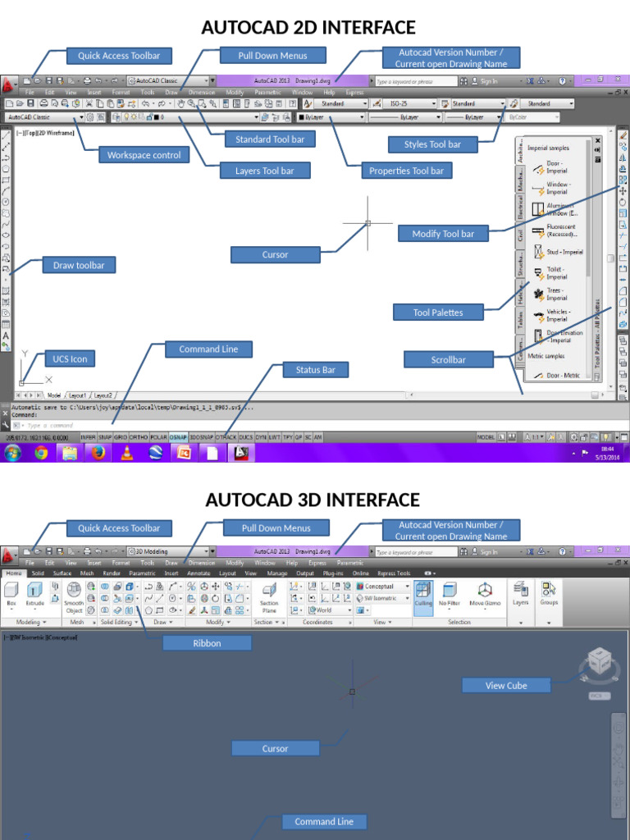Open the Express menu in the 2D window
Image resolution: width=630 pixels, height=840 pixels.
coord(354,92)
